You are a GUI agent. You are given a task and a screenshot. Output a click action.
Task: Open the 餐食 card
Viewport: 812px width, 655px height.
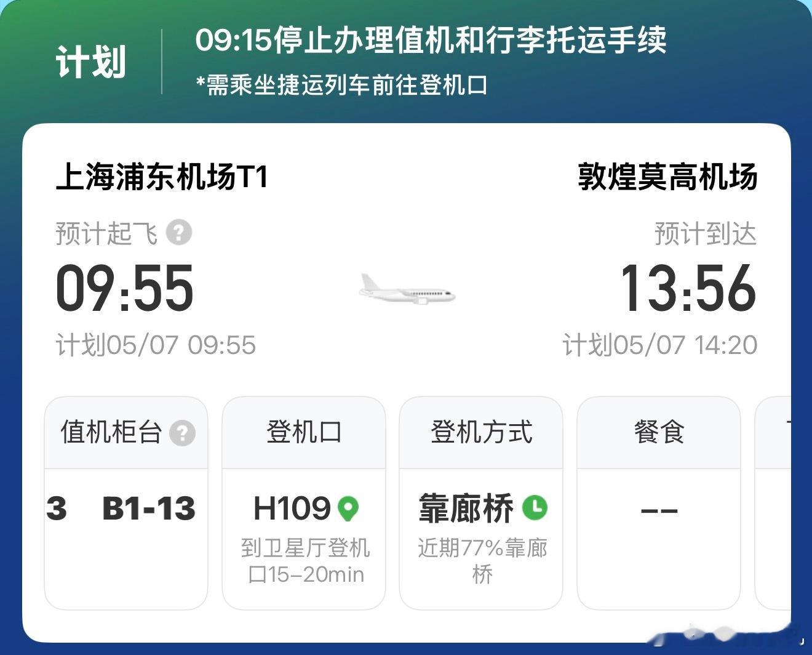659,503
